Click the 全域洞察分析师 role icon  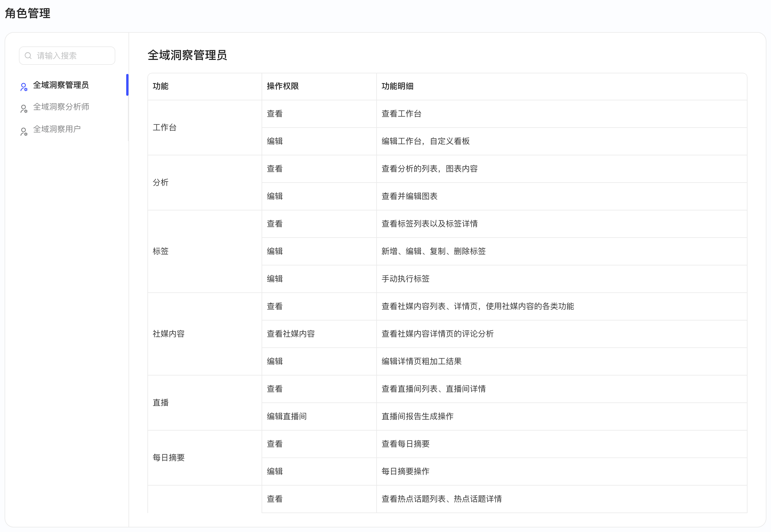pyautogui.click(x=24, y=109)
